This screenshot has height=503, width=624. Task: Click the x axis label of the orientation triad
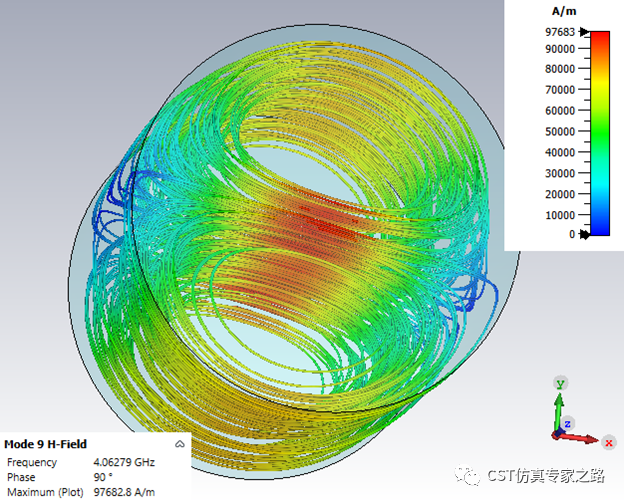point(608,443)
